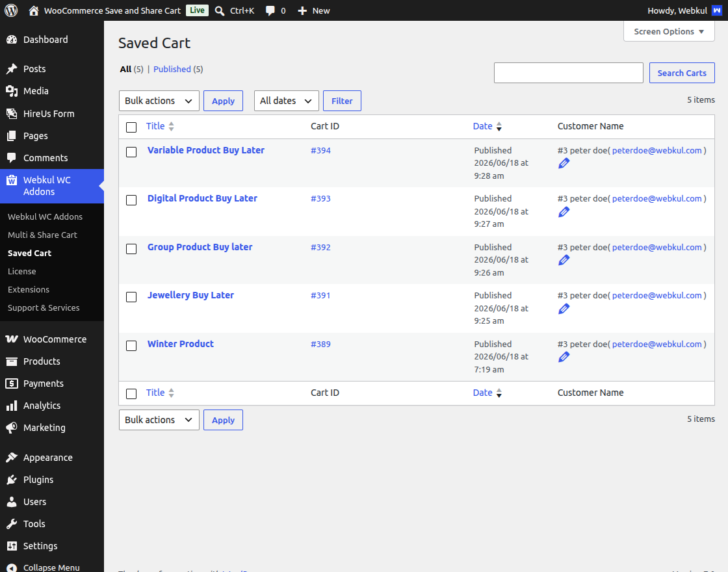The width and height of the screenshot is (728, 572).
Task: Click the edit pencil icon for Winter Product cart
Action: [564, 357]
